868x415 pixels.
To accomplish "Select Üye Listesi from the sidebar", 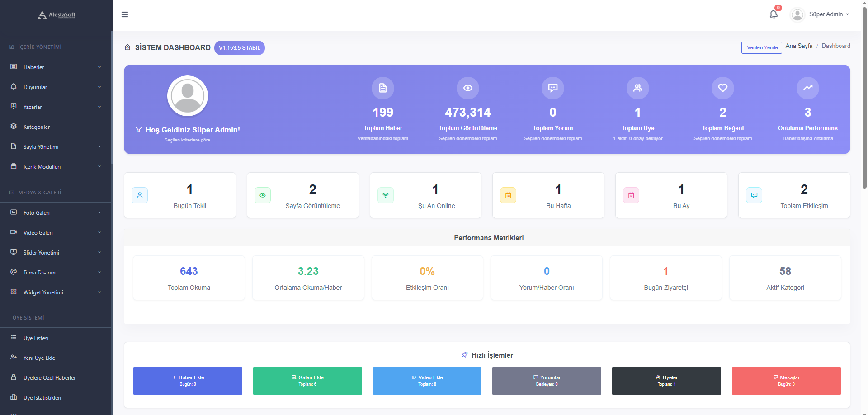I will click(36, 338).
